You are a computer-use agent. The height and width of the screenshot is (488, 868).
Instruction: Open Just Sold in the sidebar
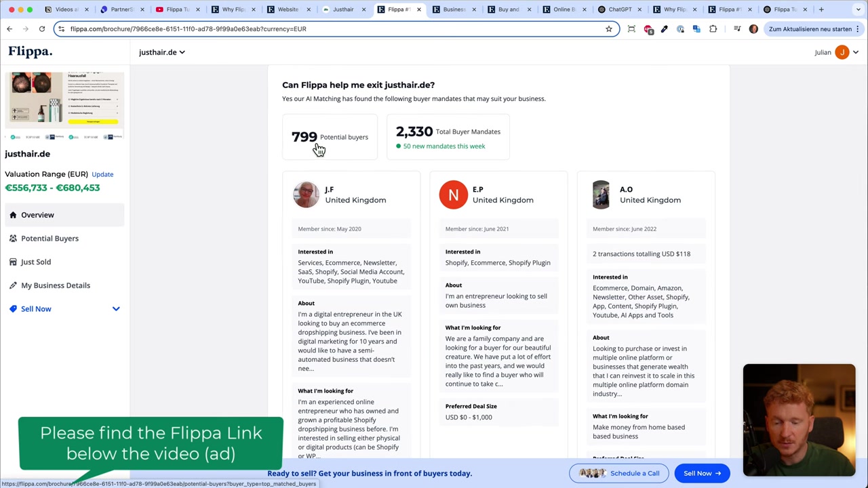(x=36, y=262)
